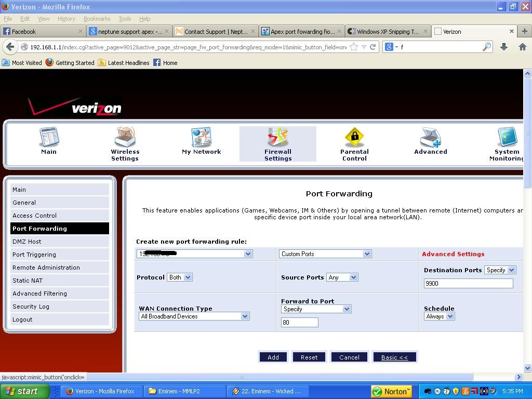The width and height of the screenshot is (532, 399).
Task: Click the Basic << link
Action: (x=395, y=357)
